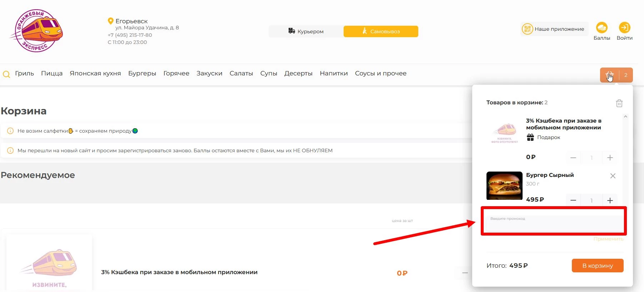Click the trash icon to clear cart
Viewport: 644px width, 292px height.
[x=619, y=103]
